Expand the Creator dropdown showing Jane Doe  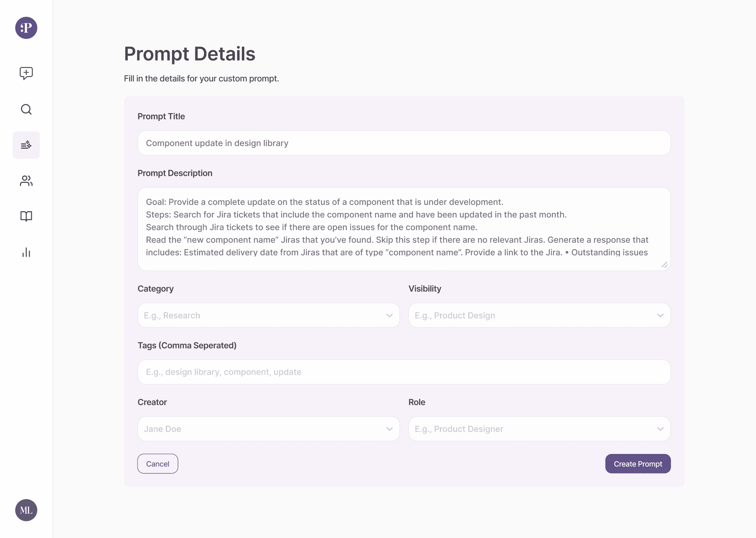point(268,429)
